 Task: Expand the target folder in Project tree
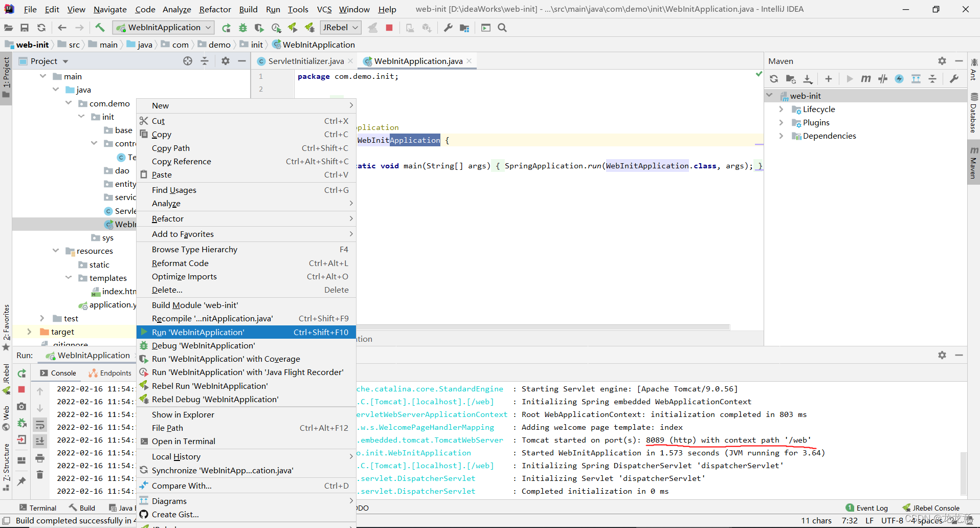[x=29, y=332]
